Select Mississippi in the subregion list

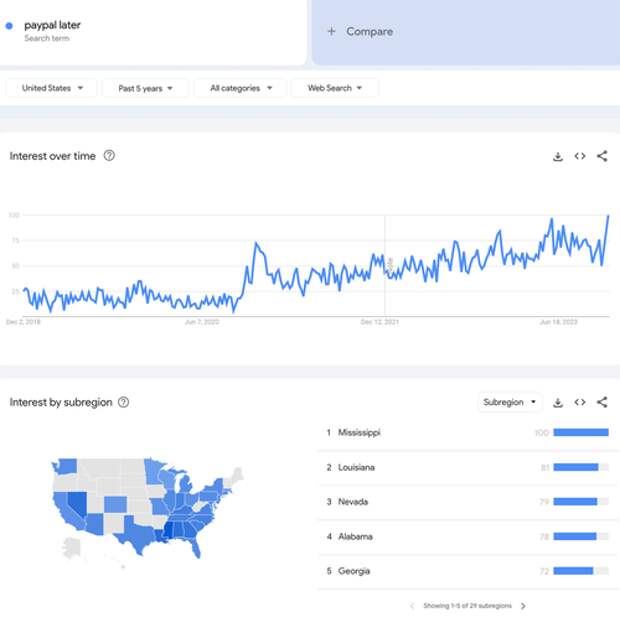coord(468,433)
